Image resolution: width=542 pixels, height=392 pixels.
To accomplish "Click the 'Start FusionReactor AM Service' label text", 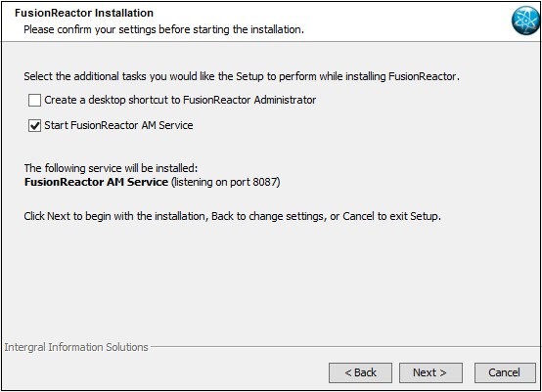I will (x=118, y=125).
